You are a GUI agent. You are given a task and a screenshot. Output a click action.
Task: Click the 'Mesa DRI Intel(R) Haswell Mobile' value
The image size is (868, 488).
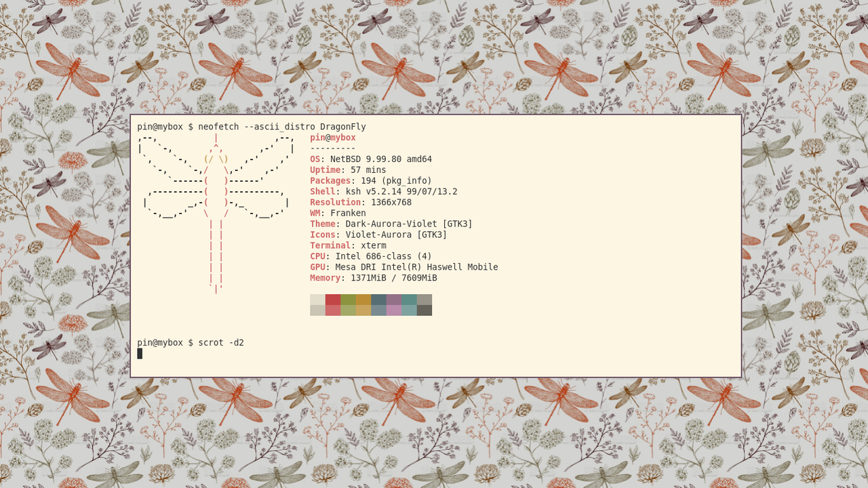417,268
